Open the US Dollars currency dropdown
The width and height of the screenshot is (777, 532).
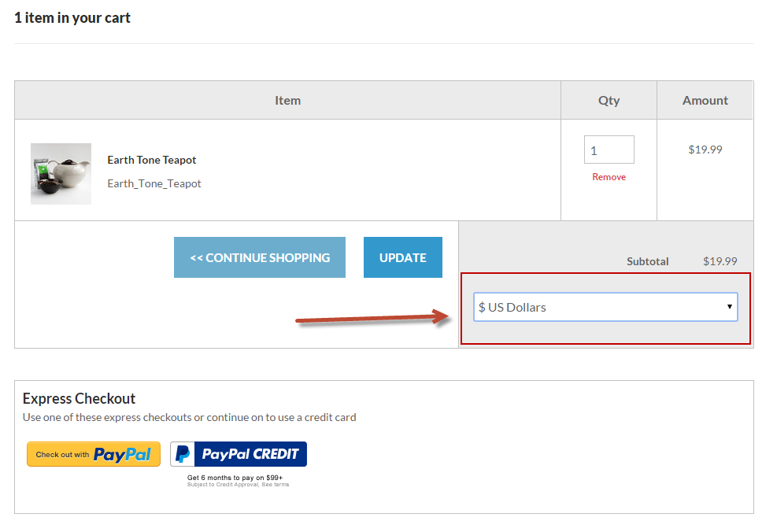[605, 307]
